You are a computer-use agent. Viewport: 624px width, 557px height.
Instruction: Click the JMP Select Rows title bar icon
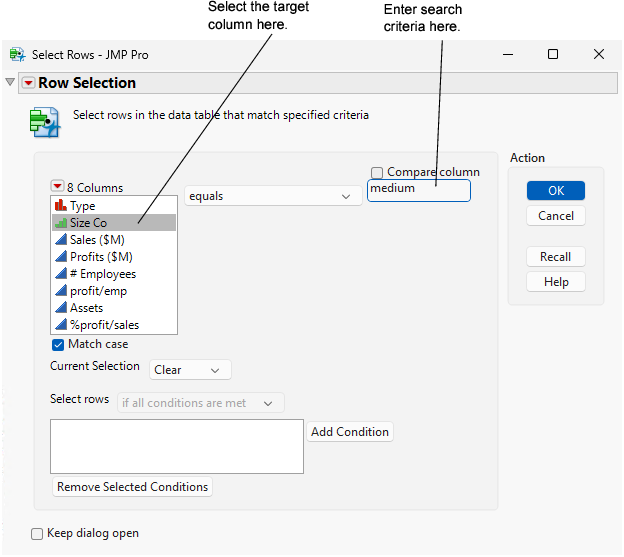point(17,54)
